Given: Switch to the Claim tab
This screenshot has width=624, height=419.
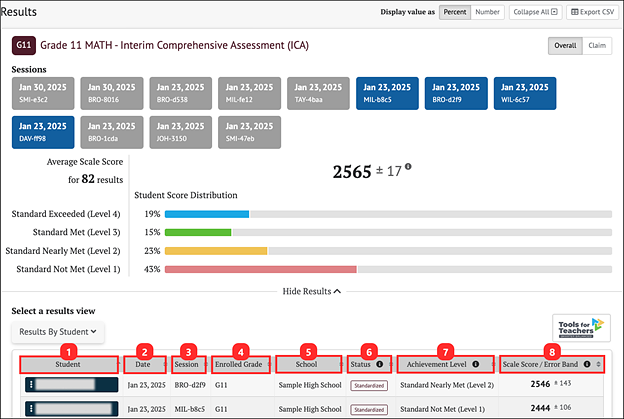Looking at the screenshot, I should (596, 46).
